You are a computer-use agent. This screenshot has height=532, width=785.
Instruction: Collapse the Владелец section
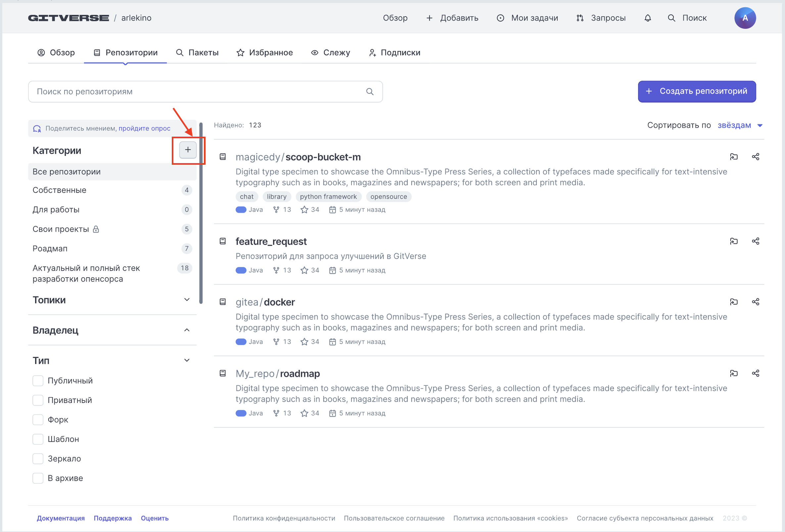(x=186, y=330)
